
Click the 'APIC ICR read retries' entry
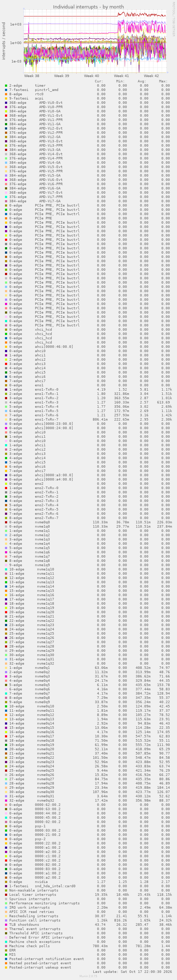pos(32,912)
